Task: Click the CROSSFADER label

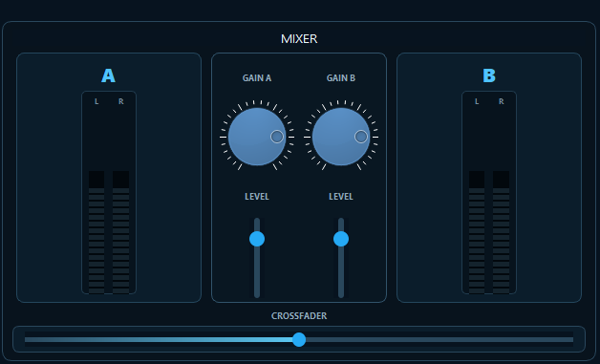Action: click(x=299, y=316)
